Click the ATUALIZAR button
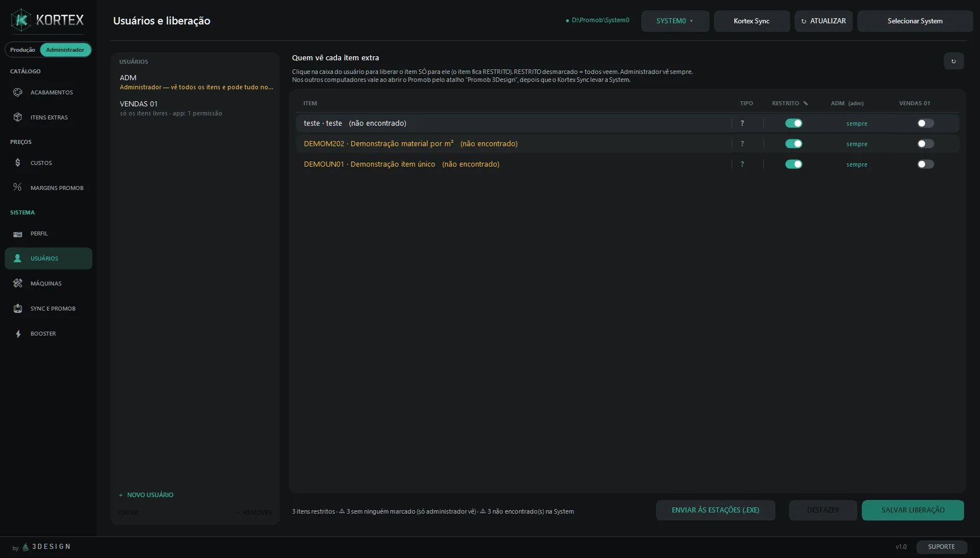Image resolution: width=980 pixels, height=558 pixels. coord(823,21)
